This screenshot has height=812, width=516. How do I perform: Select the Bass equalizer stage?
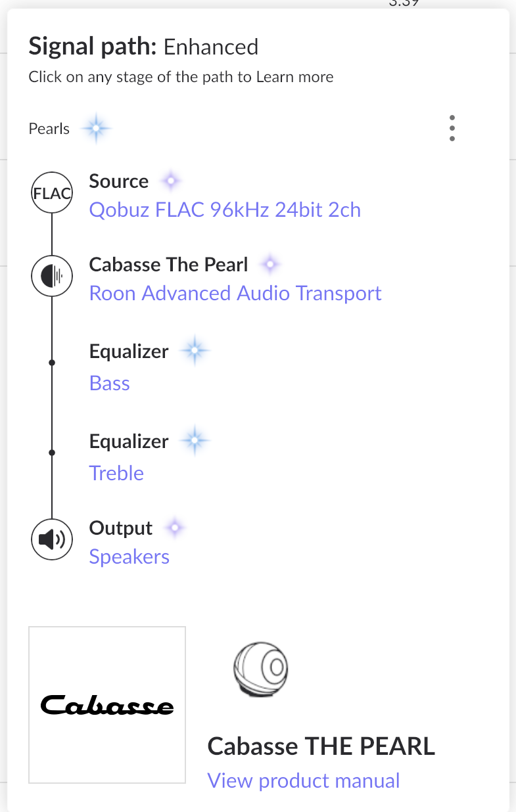(x=110, y=383)
